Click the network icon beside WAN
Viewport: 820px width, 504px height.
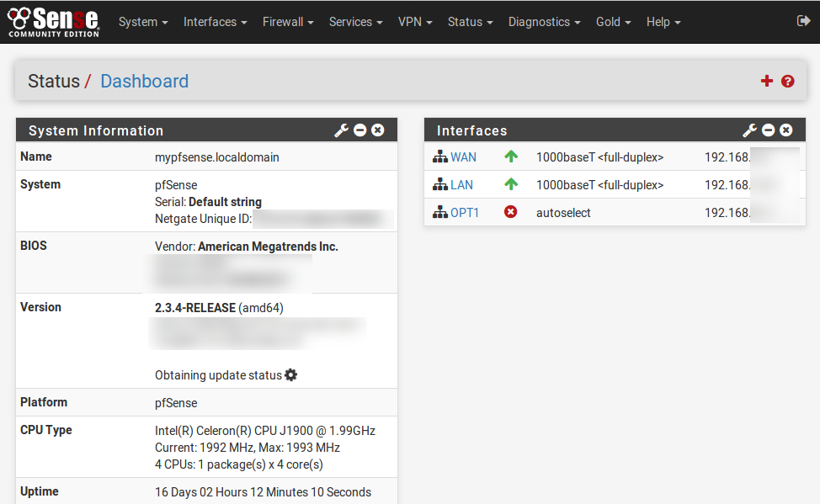440,157
